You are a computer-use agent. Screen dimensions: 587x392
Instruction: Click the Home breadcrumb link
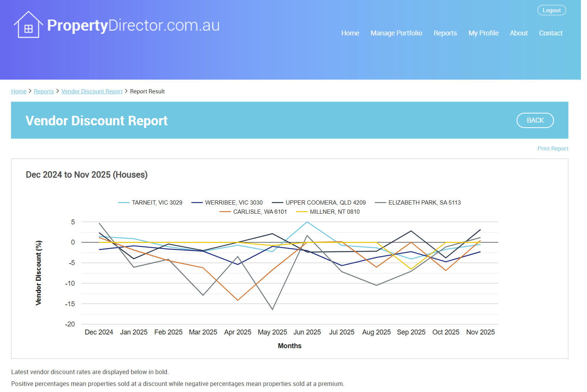pos(19,91)
